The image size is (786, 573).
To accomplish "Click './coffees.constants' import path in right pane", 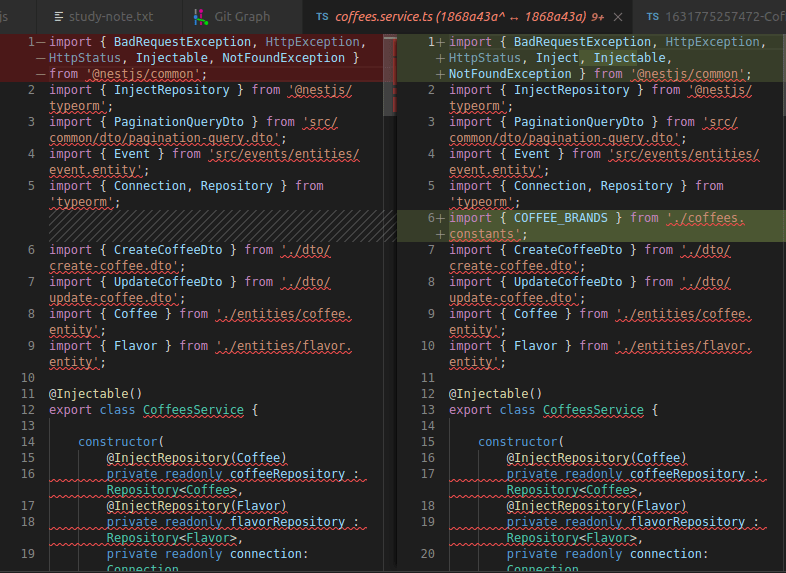I will point(597,226).
